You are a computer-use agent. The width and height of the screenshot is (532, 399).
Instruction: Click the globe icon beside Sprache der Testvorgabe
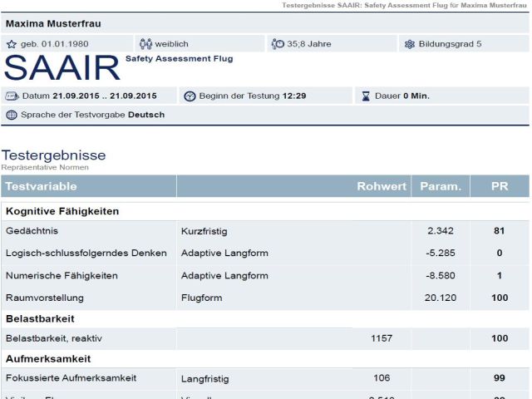click(x=12, y=115)
